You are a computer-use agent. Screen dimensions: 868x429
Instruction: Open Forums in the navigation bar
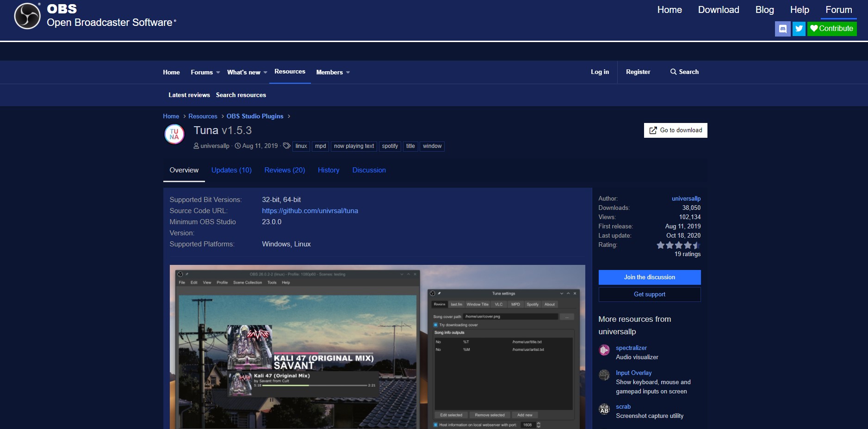[x=202, y=72]
